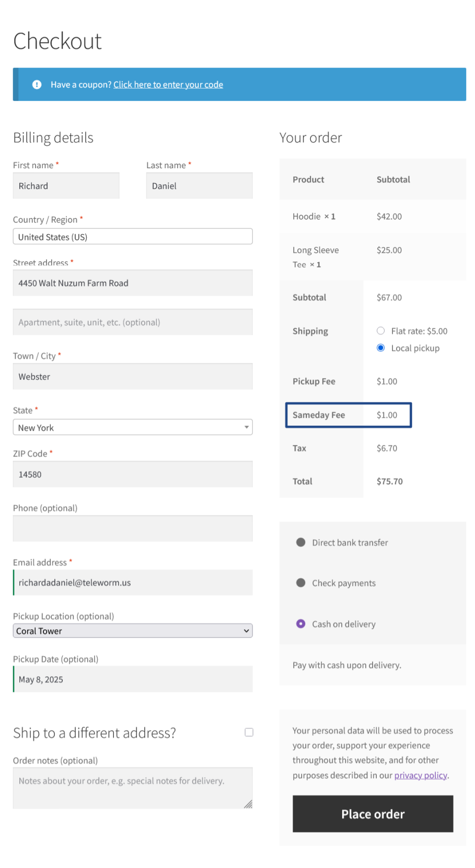This screenshot has height=868, width=475.
Task: Click the coupon notice info icon
Action: click(37, 85)
